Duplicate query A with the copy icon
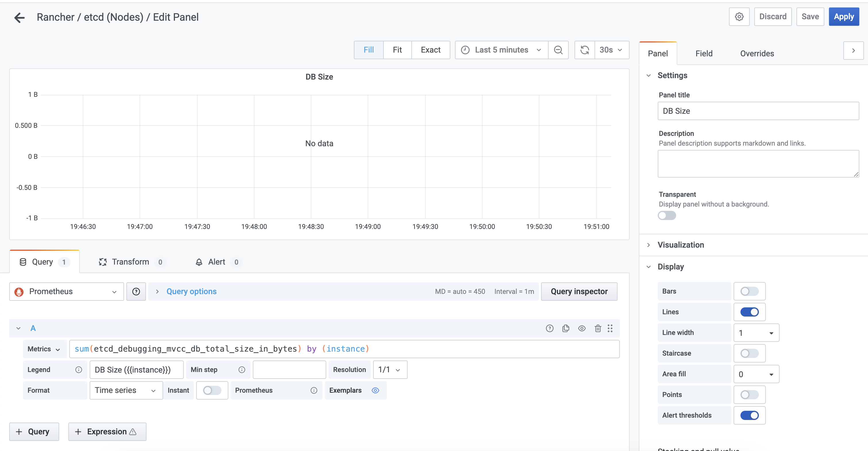 566,328
